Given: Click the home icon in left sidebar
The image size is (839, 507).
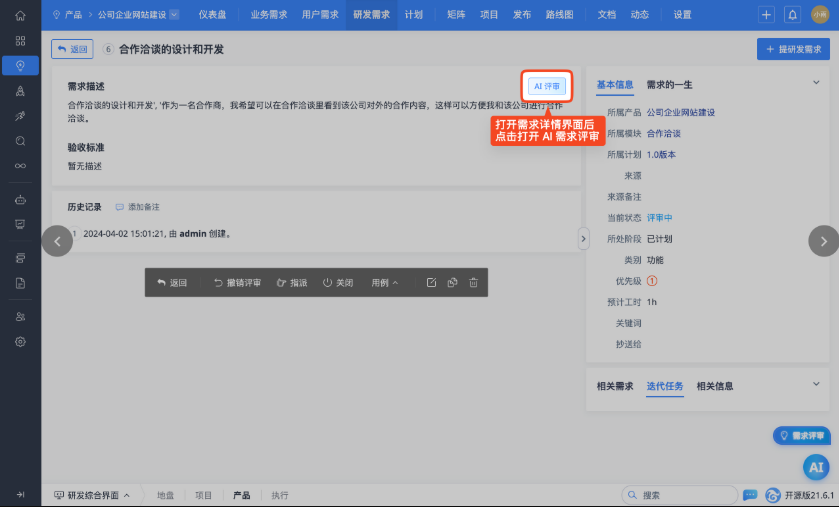Looking at the screenshot, I should [x=20, y=16].
